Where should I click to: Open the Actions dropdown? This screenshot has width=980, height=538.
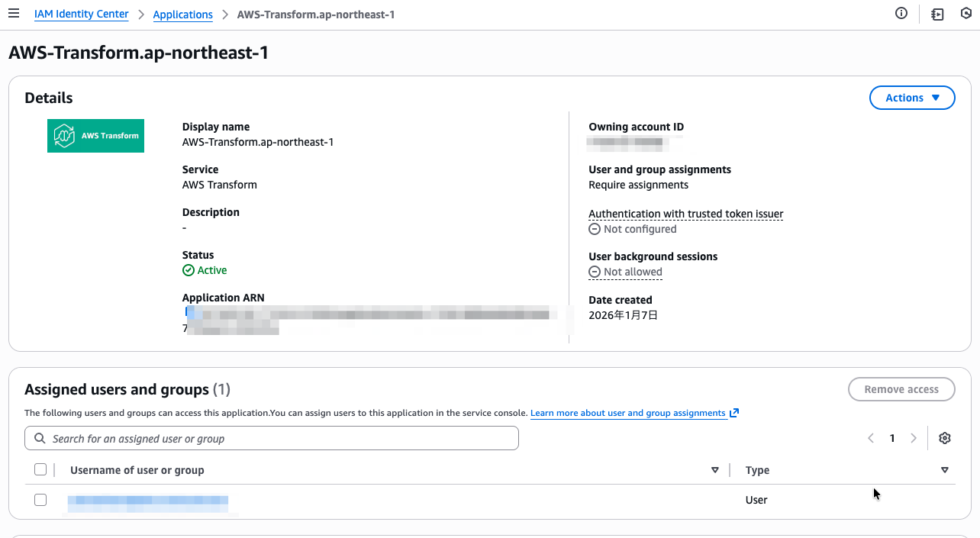pyautogui.click(x=912, y=98)
